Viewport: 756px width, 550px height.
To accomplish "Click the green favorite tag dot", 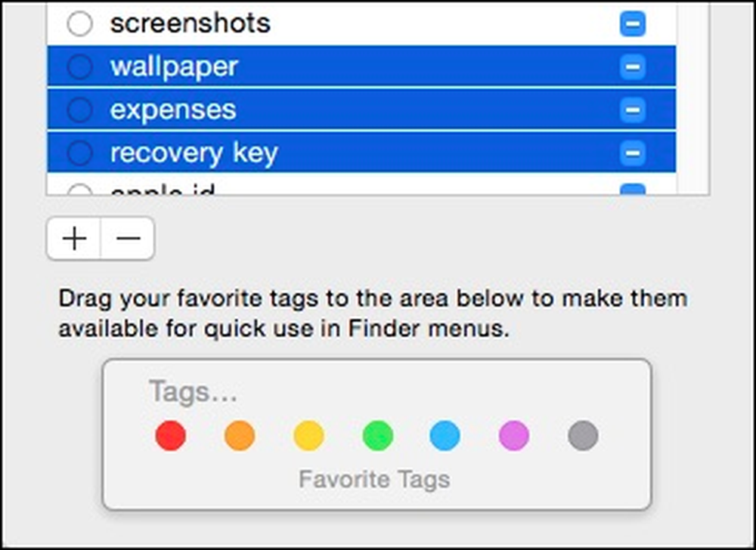I will 378,435.
